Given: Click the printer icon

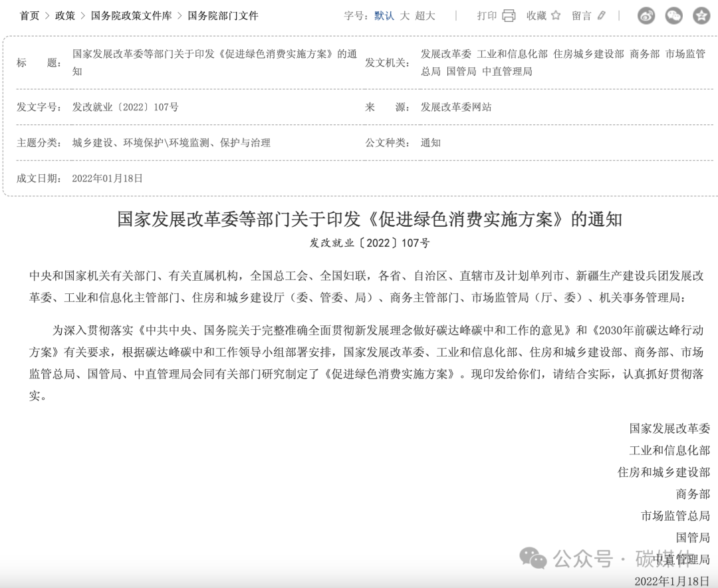Looking at the screenshot, I should pos(509,15).
